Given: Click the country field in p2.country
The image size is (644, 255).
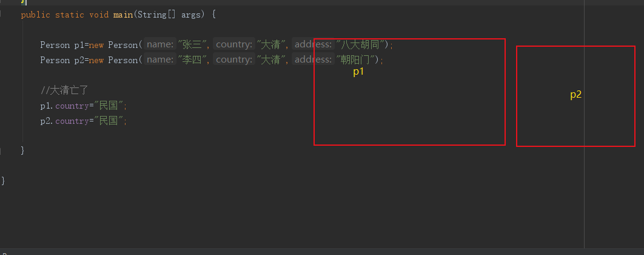Looking at the screenshot, I should [72, 121].
